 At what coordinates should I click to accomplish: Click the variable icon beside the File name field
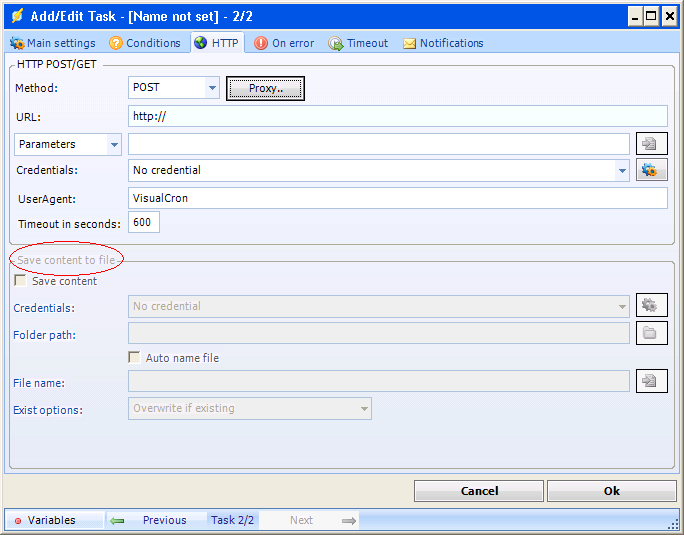[651, 381]
